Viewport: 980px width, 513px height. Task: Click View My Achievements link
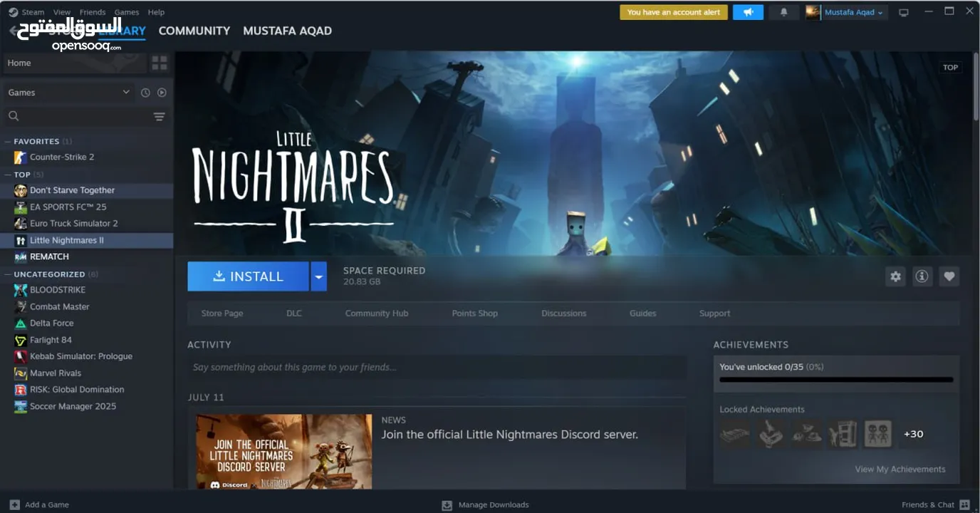(x=900, y=469)
